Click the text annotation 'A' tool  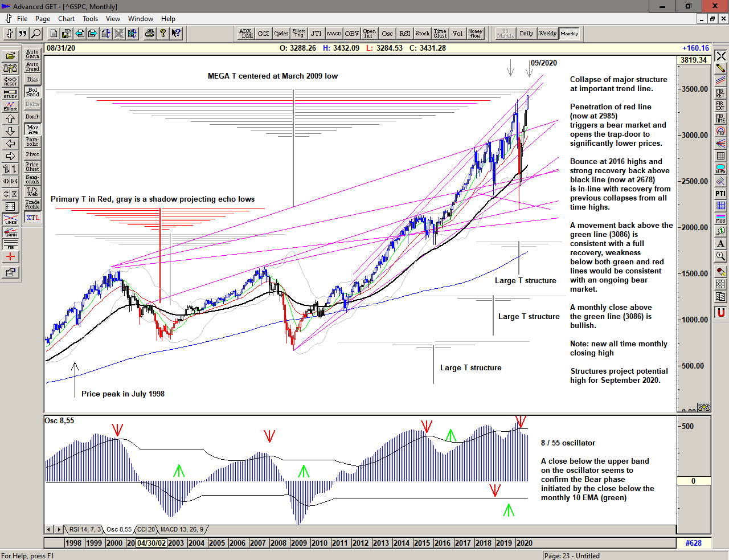click(x=720, y=244)
